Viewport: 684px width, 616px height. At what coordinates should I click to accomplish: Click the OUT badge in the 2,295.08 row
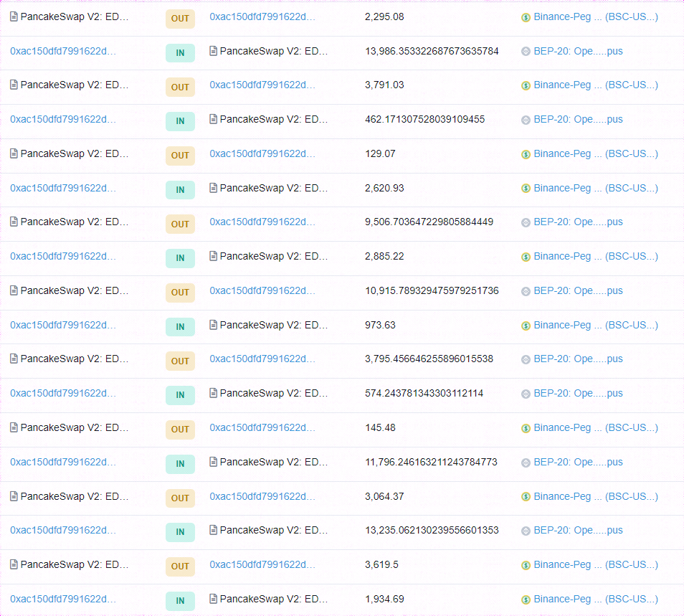(x=180, y=19)
